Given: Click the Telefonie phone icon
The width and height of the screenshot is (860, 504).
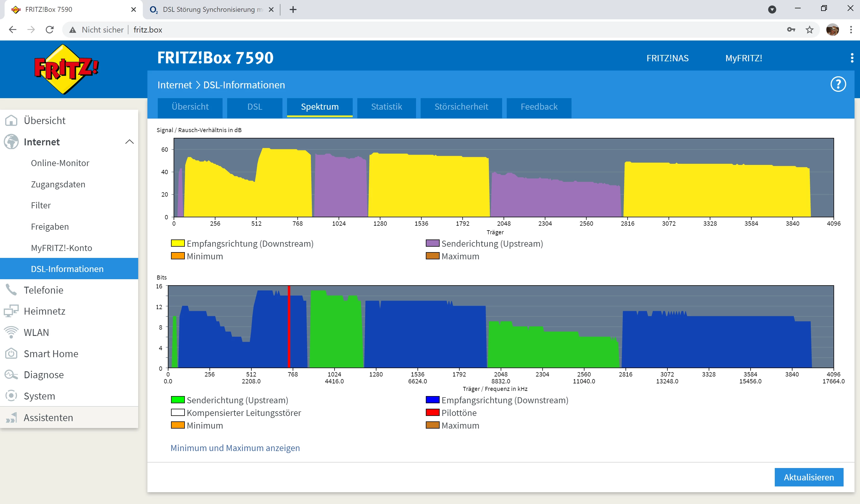Looking at the screenshot, I should point(11,290).
